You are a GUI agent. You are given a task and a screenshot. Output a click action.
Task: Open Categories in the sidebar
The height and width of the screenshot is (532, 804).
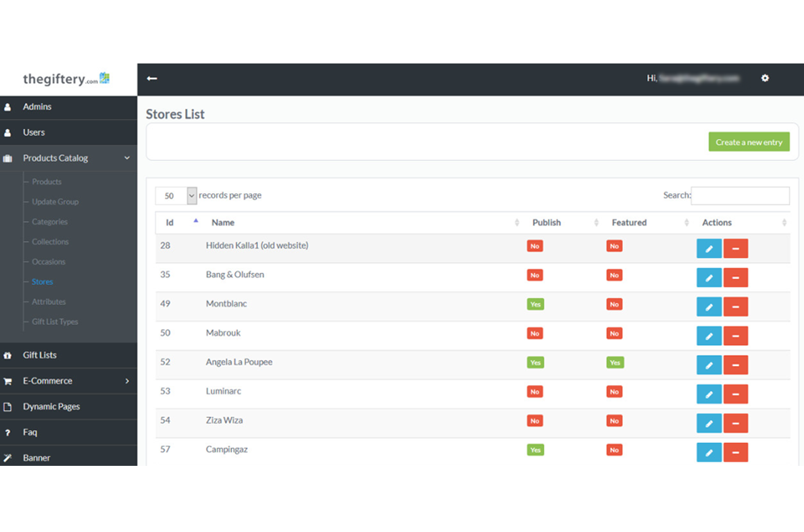[x=50, y=222]
